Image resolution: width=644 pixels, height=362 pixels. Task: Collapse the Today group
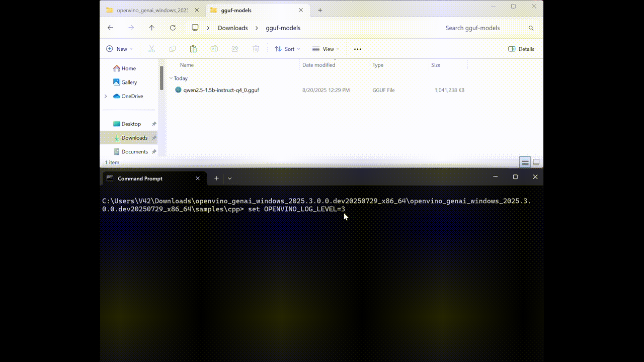pos(172,78)
